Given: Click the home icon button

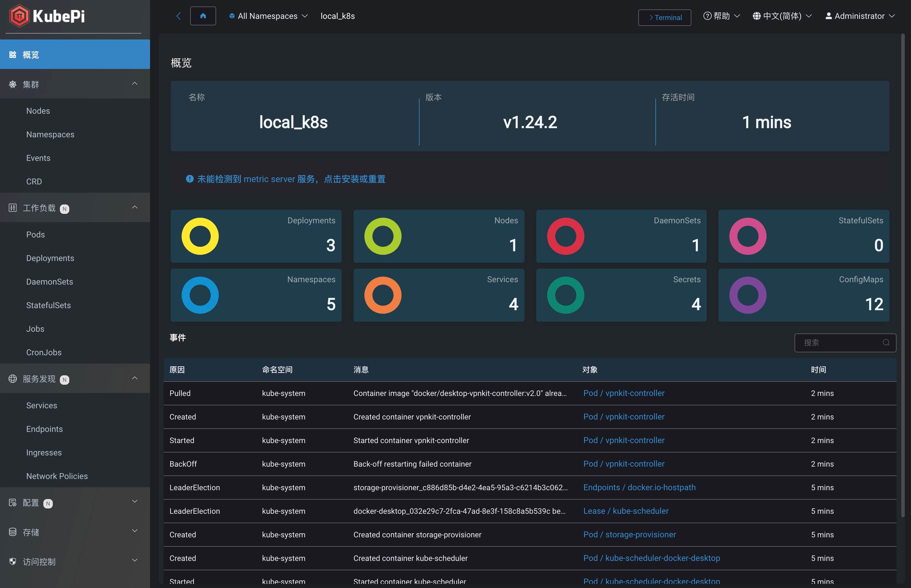Looking at the screenshot, I should tap(203, 16).
